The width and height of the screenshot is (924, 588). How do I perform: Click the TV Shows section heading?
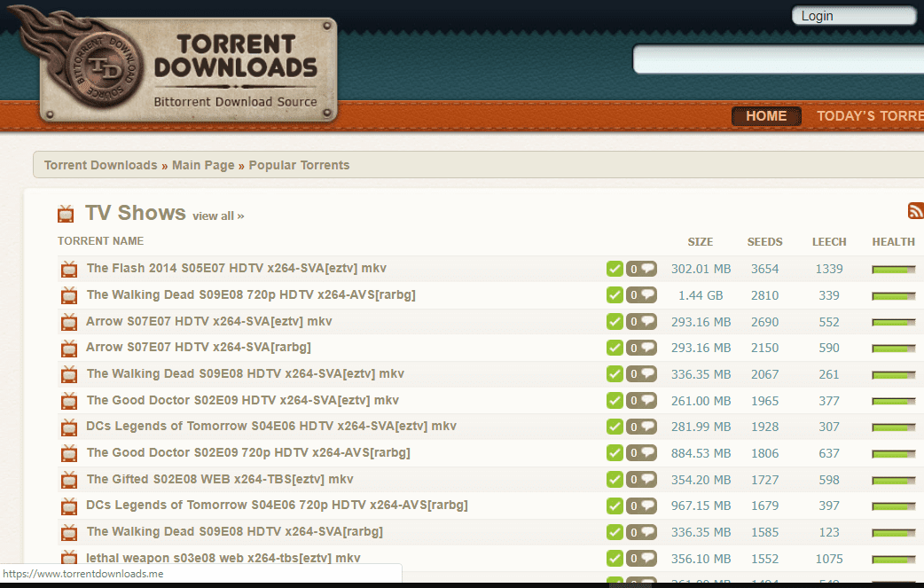136,213
